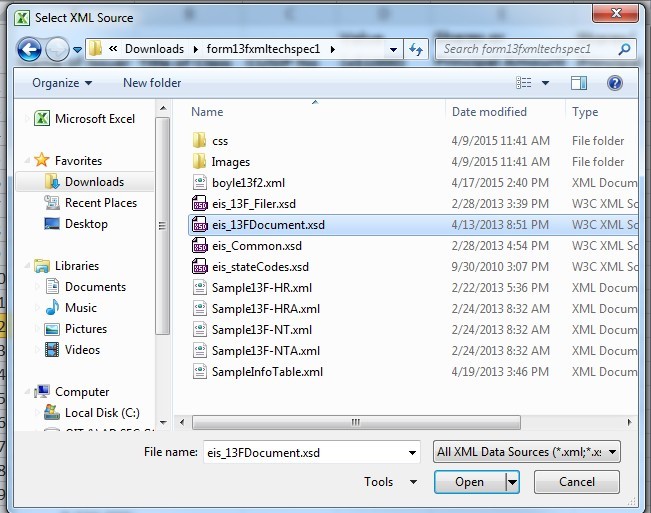Click Downloads in the address breadcrumb

[x=154, y=49]
